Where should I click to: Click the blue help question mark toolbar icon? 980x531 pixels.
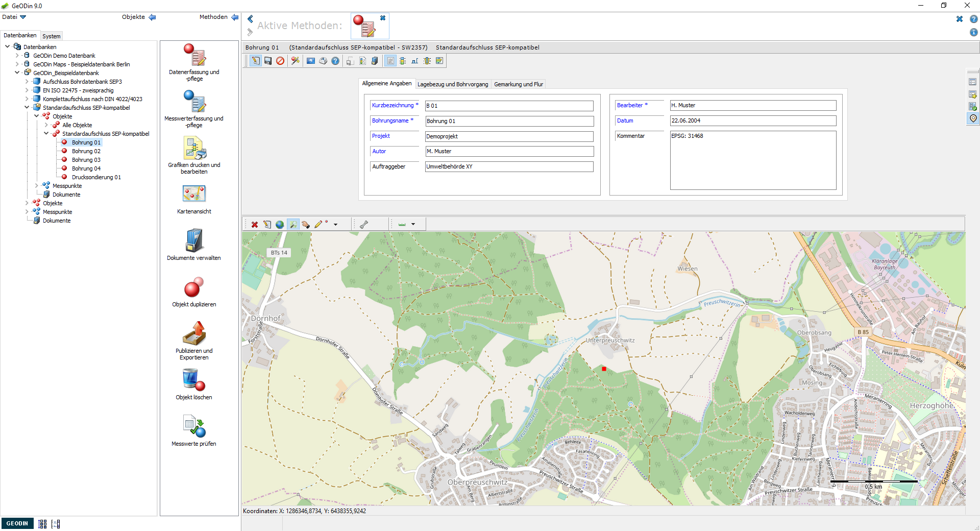[x=335, y=61]
